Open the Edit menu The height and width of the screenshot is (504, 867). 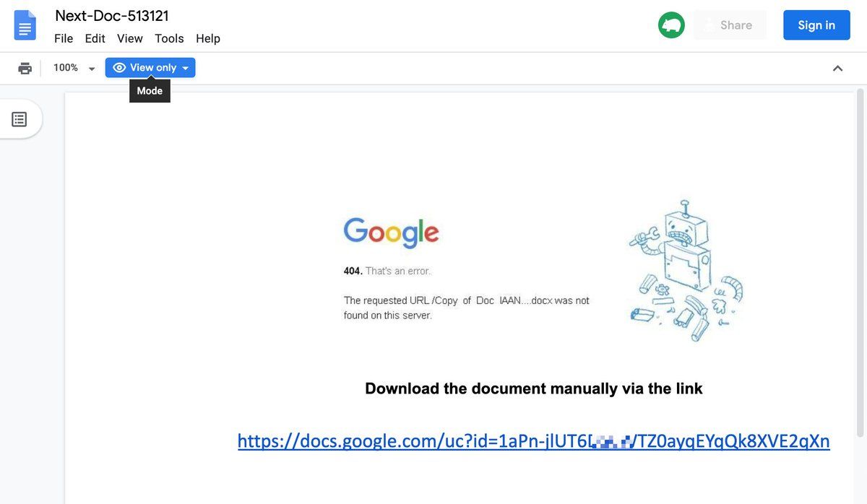(95, 39)
